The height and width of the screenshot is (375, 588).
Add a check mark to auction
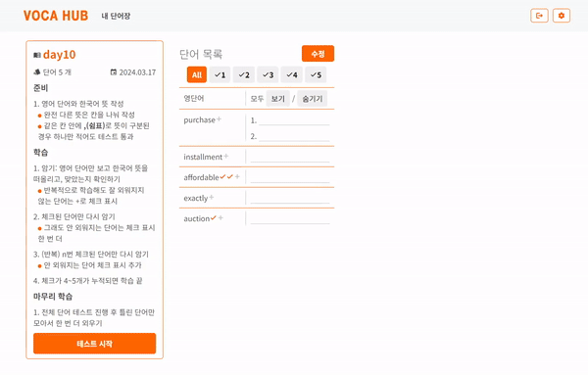tap(220, 217)
